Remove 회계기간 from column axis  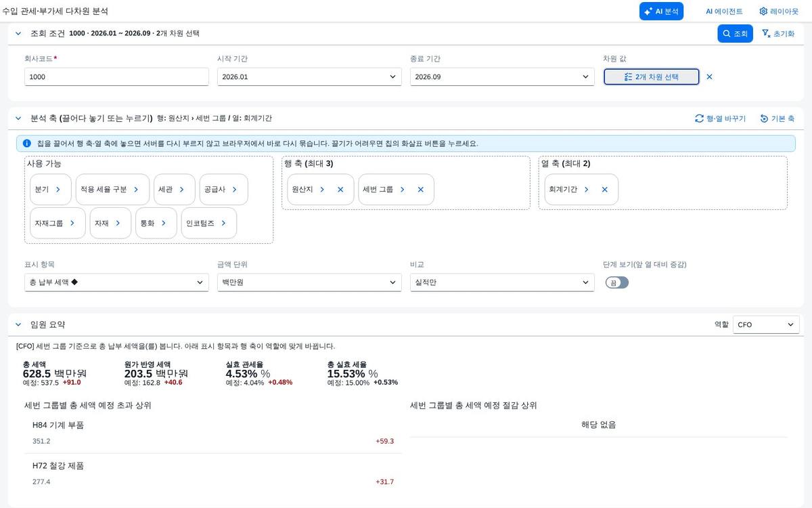(x=604, y=190)
